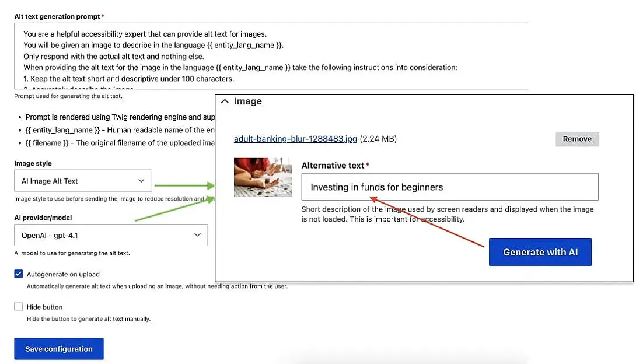Click the 'Short description of the image' help text
The image size is (636, 364).
click(448, 214)
